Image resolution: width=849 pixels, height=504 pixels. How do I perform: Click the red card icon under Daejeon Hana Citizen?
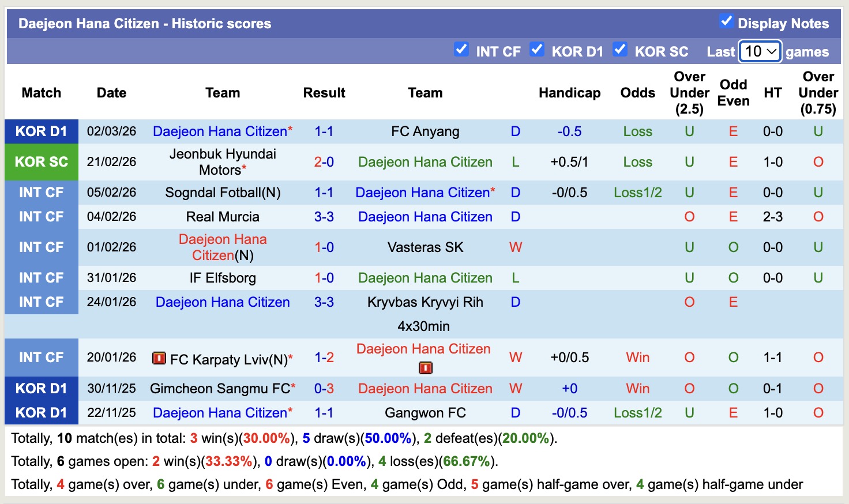(x=425, y=367)
